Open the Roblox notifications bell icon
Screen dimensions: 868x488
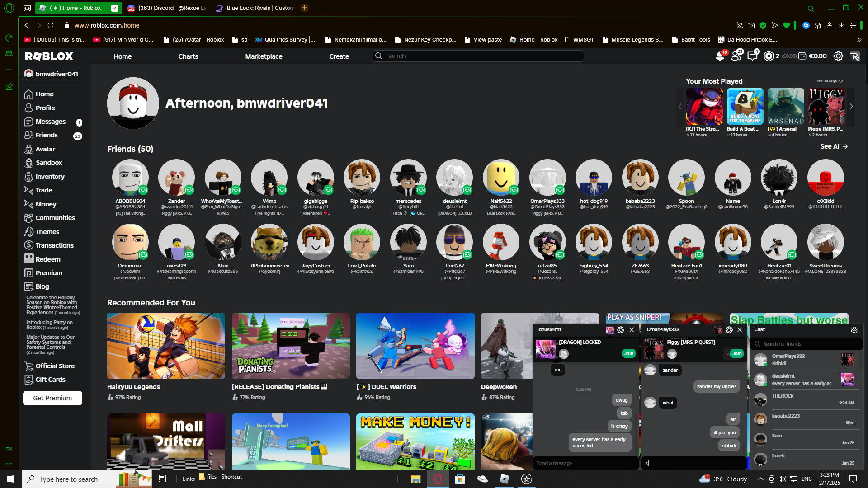720,56
